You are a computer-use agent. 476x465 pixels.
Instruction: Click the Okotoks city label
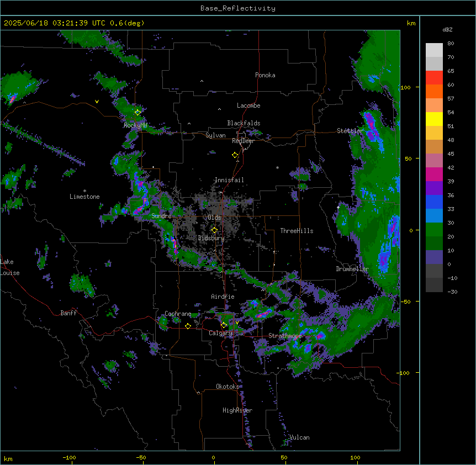[x=228, y=387]
